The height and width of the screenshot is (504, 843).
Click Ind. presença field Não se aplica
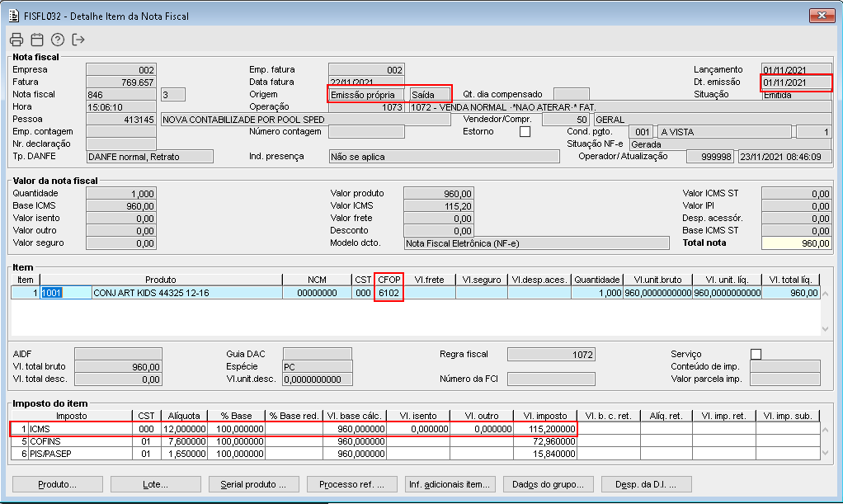pyautogui.click(x=444, y=157)
